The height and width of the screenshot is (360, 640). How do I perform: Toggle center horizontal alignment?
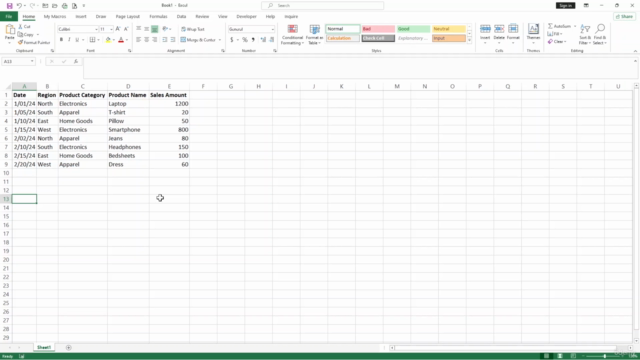click(x=147, y=40)
